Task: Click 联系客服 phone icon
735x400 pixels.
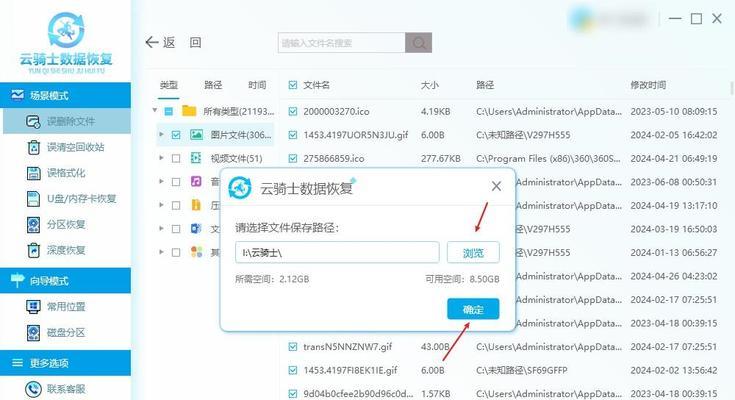Action: coord(33,389)
